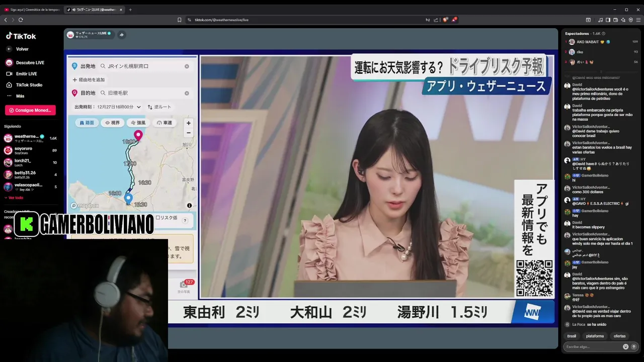Viewport: 644px width, 362px height.
Task: Send the chat message arrow
Action: click(x=633, y=346)
